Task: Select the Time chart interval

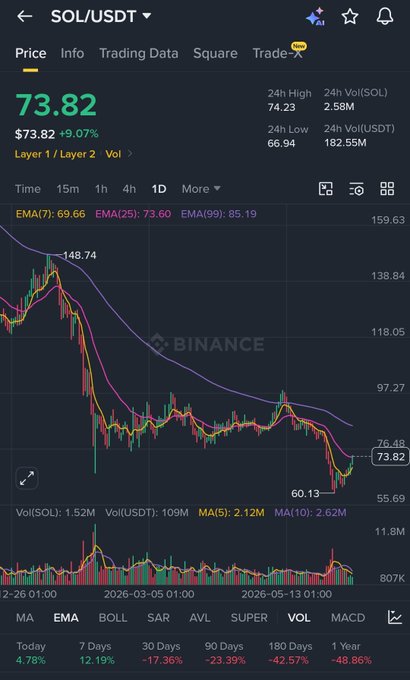Action: click(28, 189)
